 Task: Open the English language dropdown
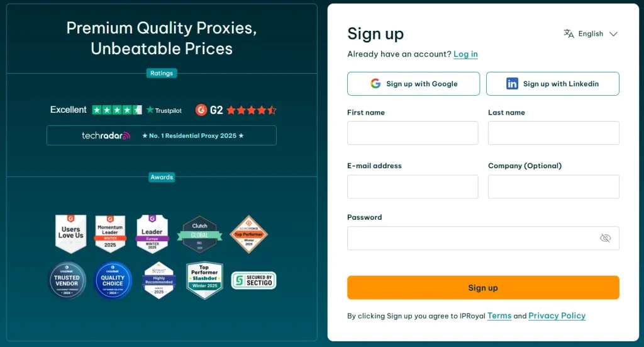click(591, 34)
